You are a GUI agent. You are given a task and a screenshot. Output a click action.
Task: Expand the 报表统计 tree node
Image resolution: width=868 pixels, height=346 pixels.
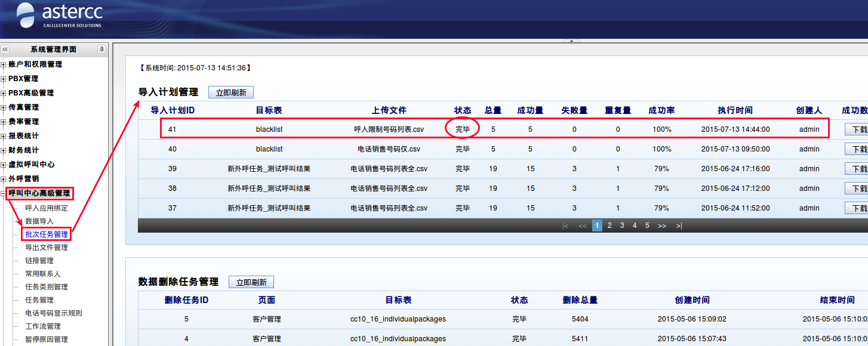tap(4, 136)
